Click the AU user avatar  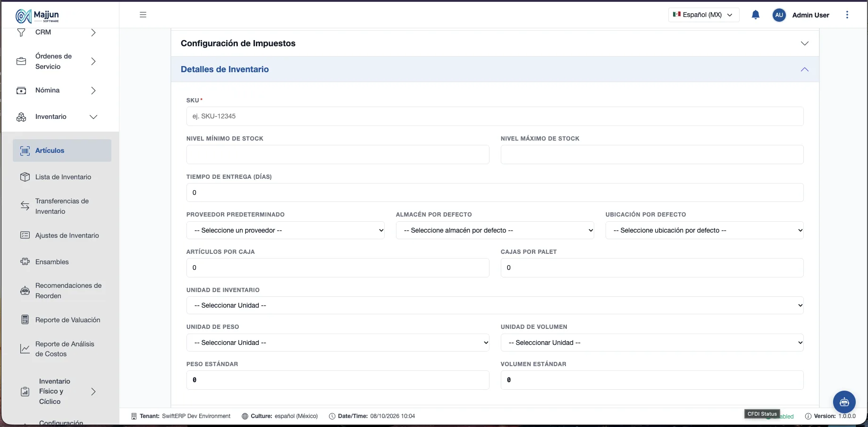click(779, 15)
